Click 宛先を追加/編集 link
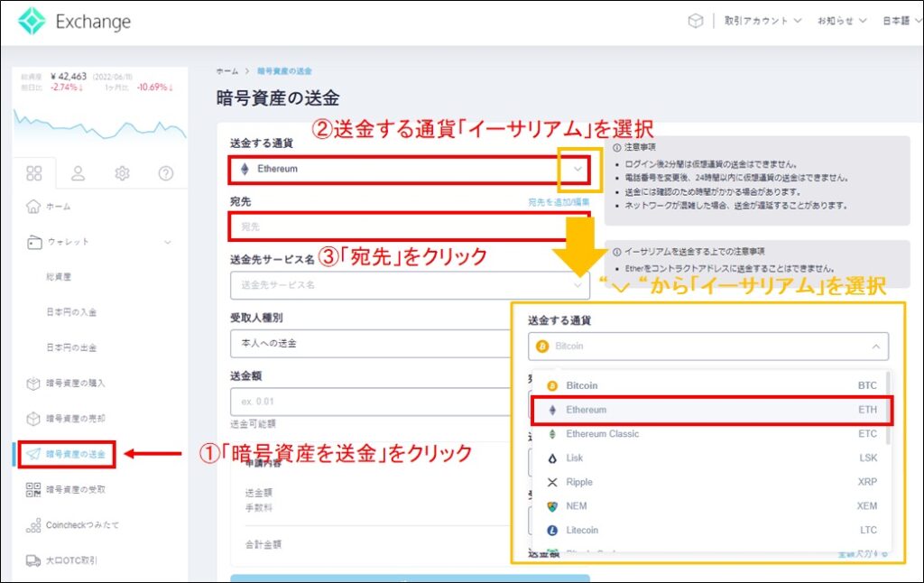Screen dimensions: 924x583 tap(559, 202)
